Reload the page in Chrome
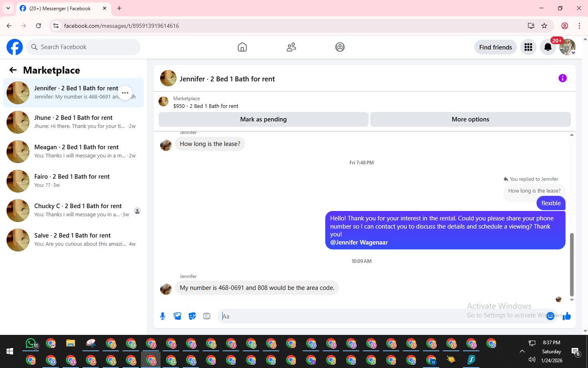 point(38,26)
